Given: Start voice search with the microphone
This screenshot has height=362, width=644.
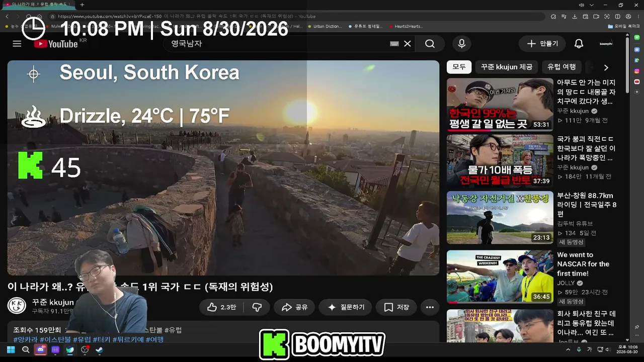Looking at the screenshot, I should pyautogui.click(x=462, y=44).
